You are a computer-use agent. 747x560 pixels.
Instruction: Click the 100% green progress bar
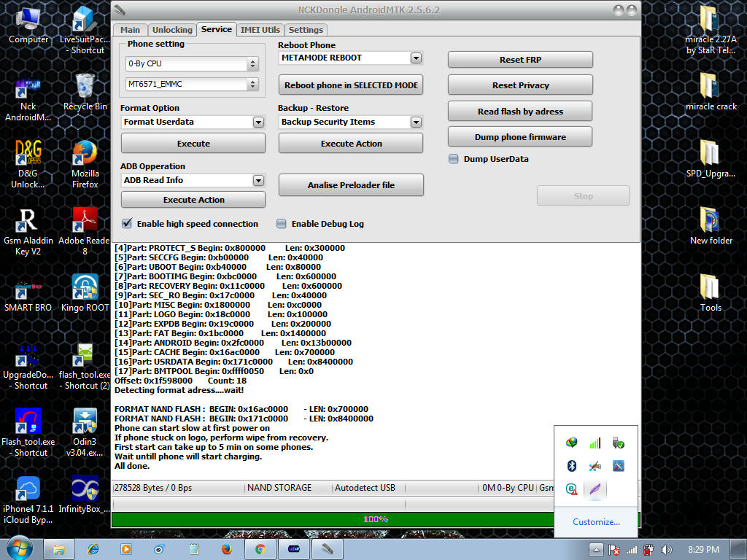333,519
